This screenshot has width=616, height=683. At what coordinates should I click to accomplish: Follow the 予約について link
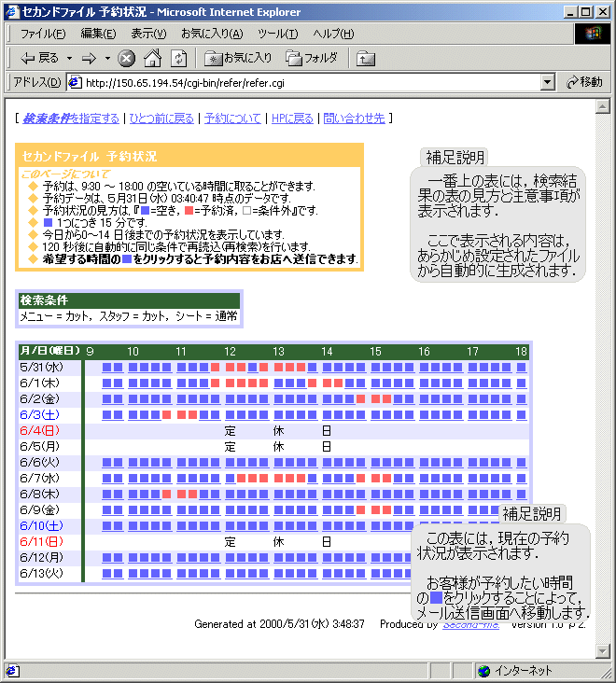232,118
